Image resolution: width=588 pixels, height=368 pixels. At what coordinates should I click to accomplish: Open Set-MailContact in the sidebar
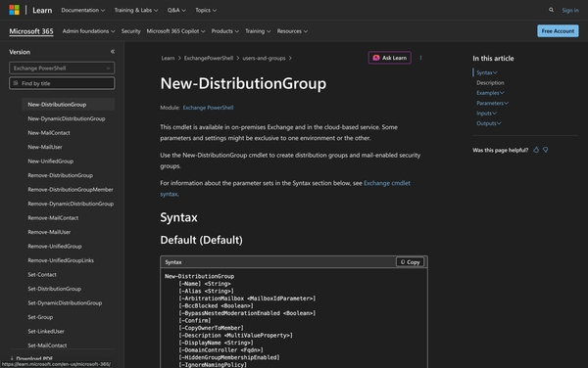47,345
